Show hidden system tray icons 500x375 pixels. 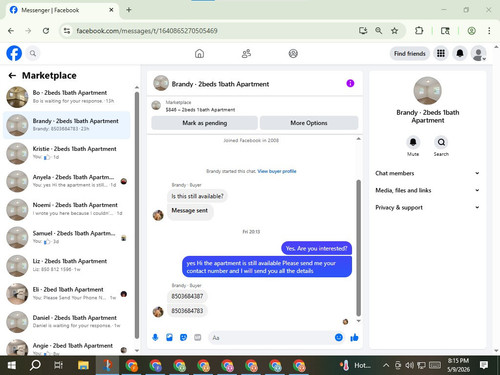386,365
